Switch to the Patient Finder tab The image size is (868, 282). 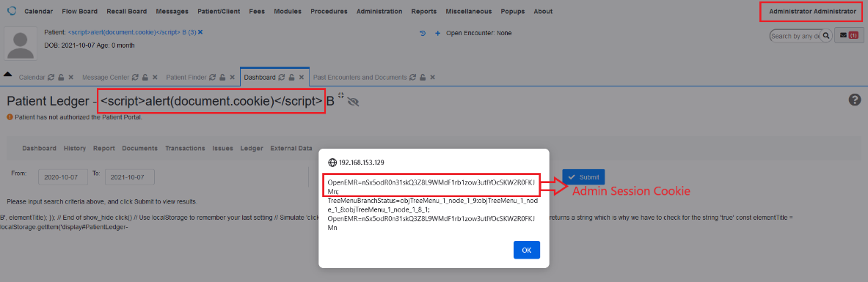point(186,78)
